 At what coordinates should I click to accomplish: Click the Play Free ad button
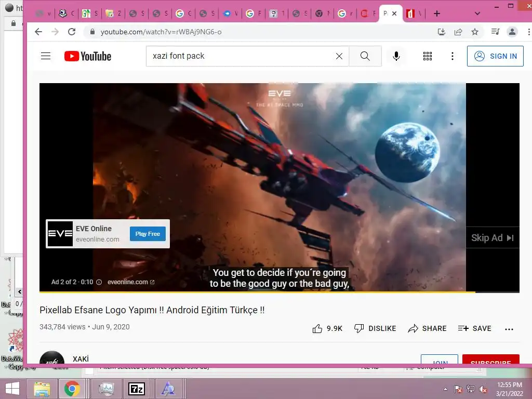[148, 234]
